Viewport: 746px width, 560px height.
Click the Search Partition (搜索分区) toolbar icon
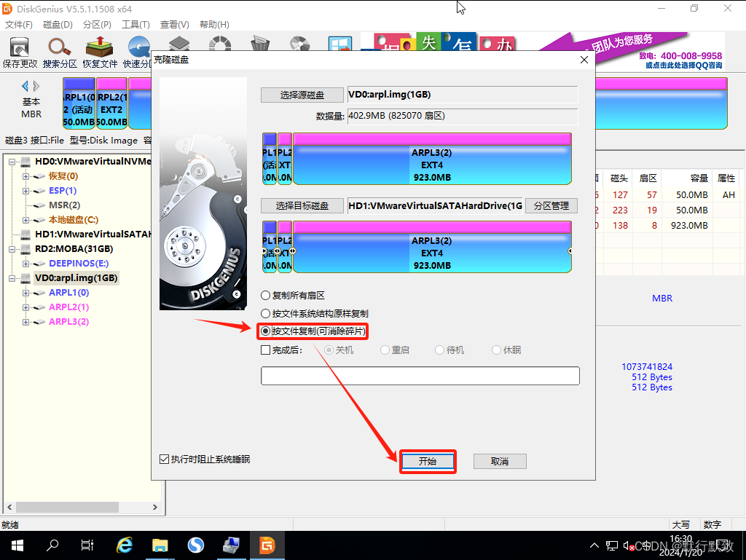pyautogui.click(x=60, y=52)
